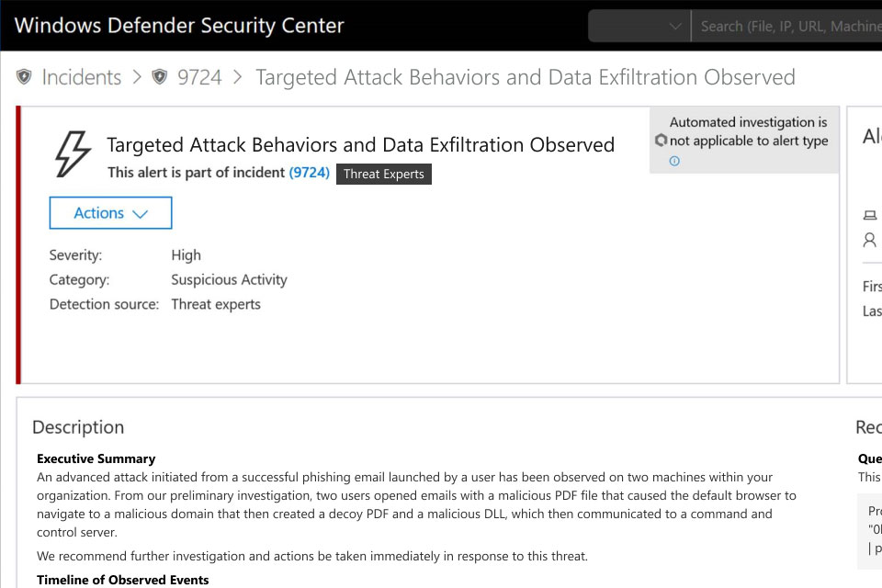Screen dimensions: 882x588
Task: Open the search type dropdown chevron
Action: [675, 26]
